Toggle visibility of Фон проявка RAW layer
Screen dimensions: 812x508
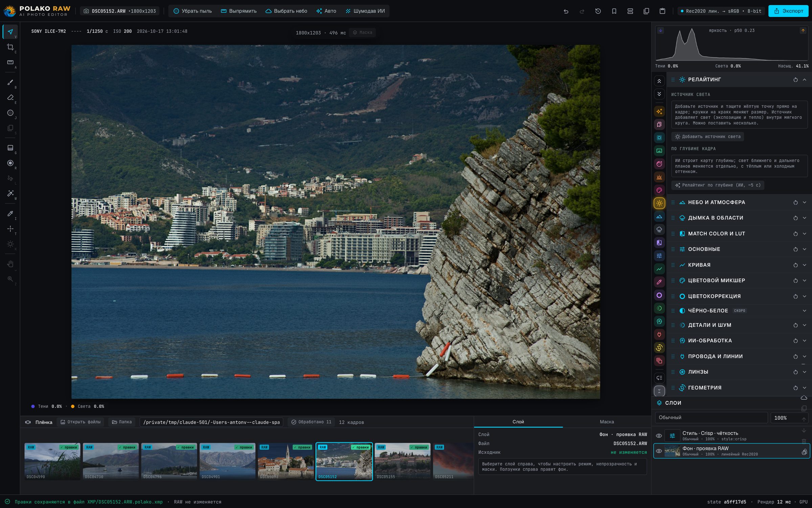pos(659,451)
